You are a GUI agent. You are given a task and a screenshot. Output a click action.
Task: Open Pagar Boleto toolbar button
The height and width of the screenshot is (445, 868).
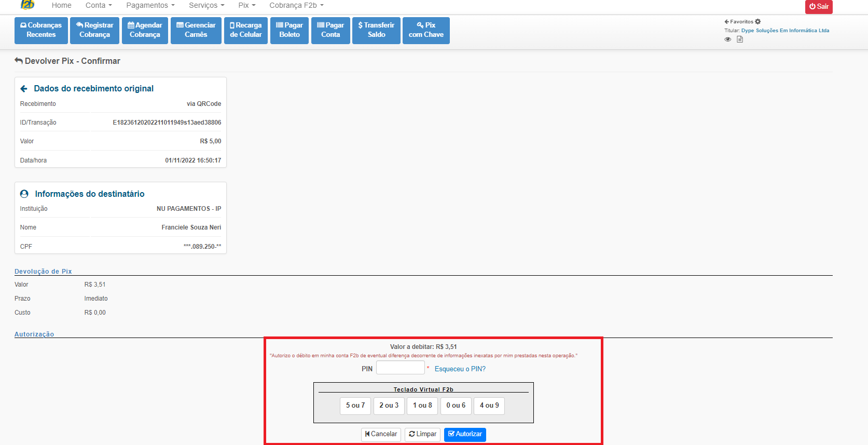[x=290, y=30]
